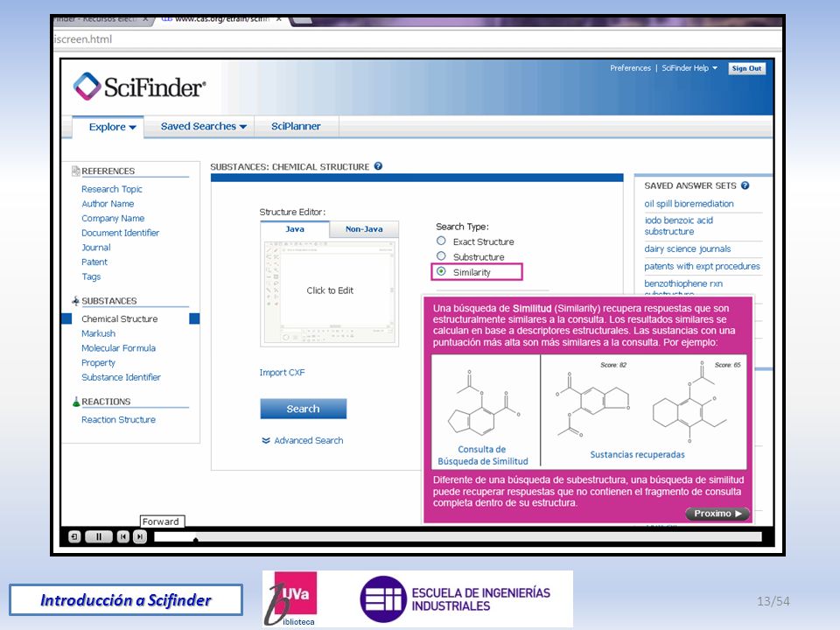Open the Explore dropdown menu
The height and width of the screenshot is (630, 840).
click(113, 127)
